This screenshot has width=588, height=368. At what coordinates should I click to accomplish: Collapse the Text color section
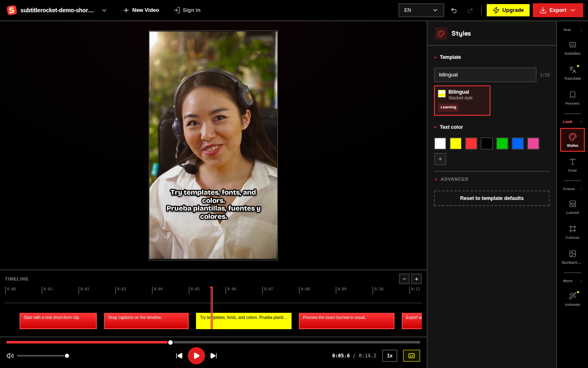[448, 127]
